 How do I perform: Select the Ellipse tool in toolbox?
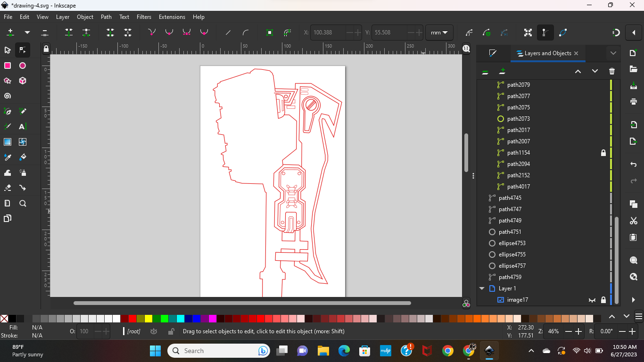(x=23, y=66)
